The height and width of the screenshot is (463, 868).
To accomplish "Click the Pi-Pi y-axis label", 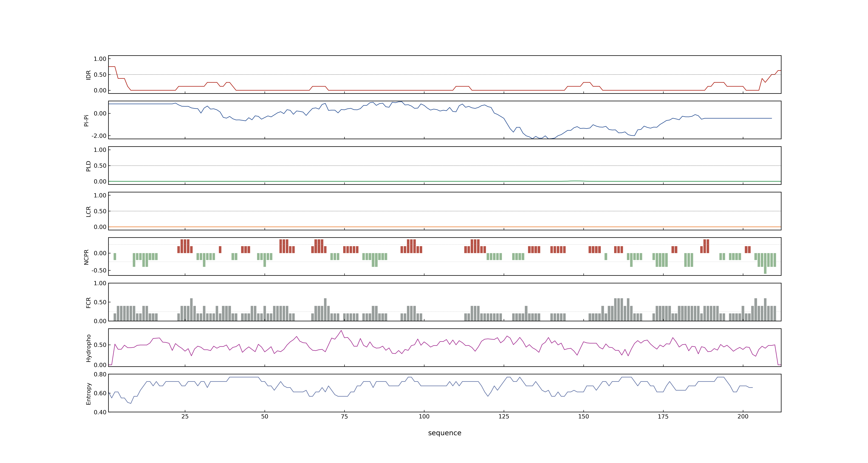I will tap(86, 120).
